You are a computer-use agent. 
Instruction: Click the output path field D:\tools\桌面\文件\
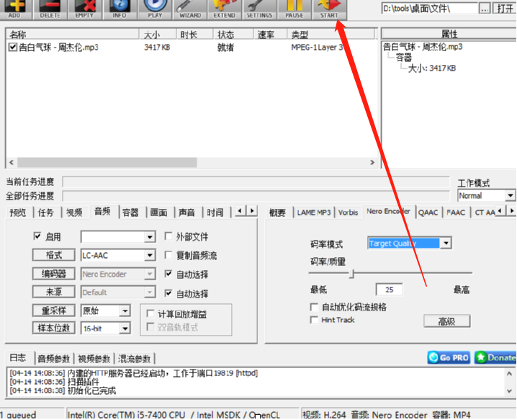[429, 9]
